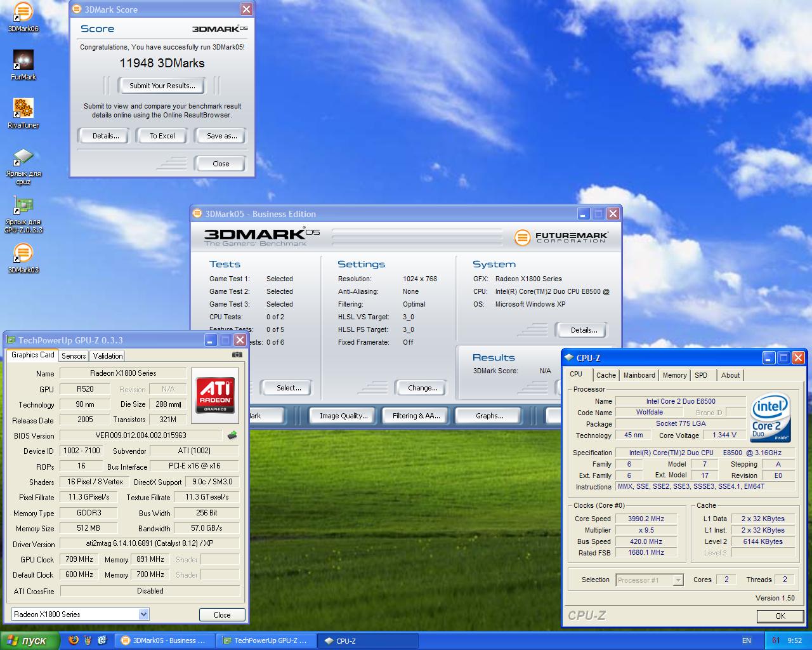Click the GPU-Z title bar icon
Image resolution: width=812 pixels, height=650 pixels.
tap(11, 340)
